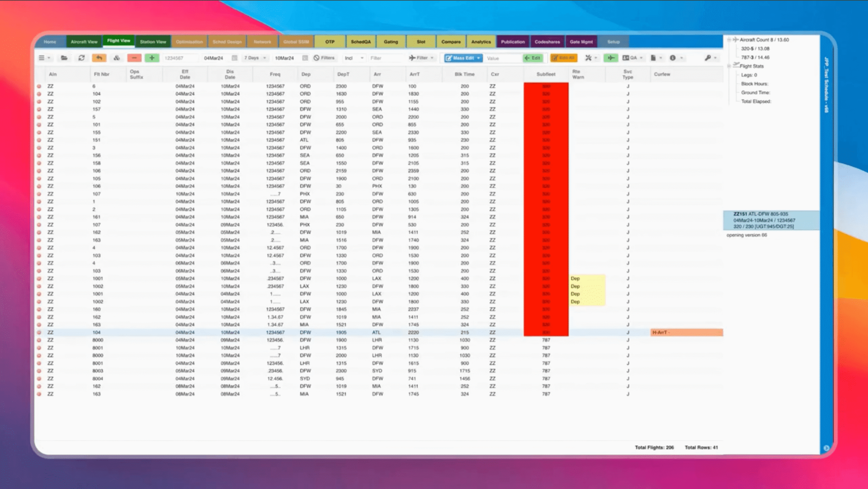Viewport: 868px width, 489px height.
Task: Open the SchedQA tab
Action: 360,42
